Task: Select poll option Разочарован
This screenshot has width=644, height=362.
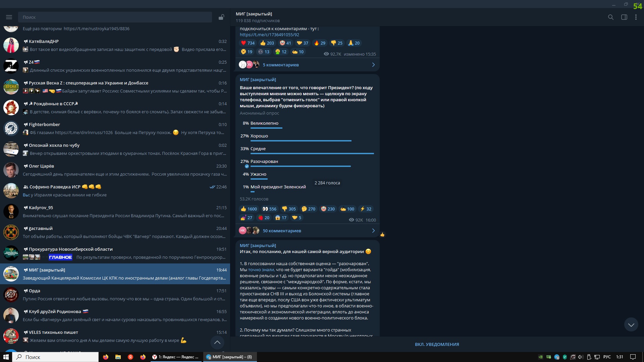Action: 307,163
